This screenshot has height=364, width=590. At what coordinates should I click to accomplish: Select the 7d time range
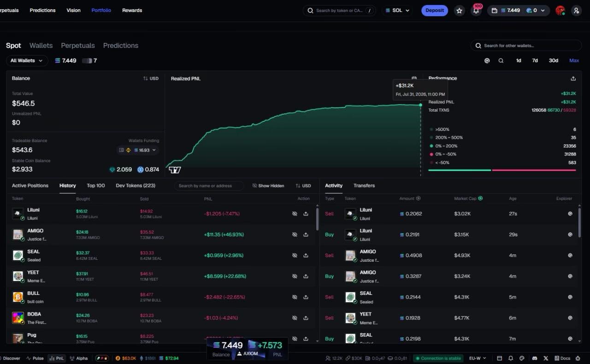pyautogui.click(x=535, y=60)
